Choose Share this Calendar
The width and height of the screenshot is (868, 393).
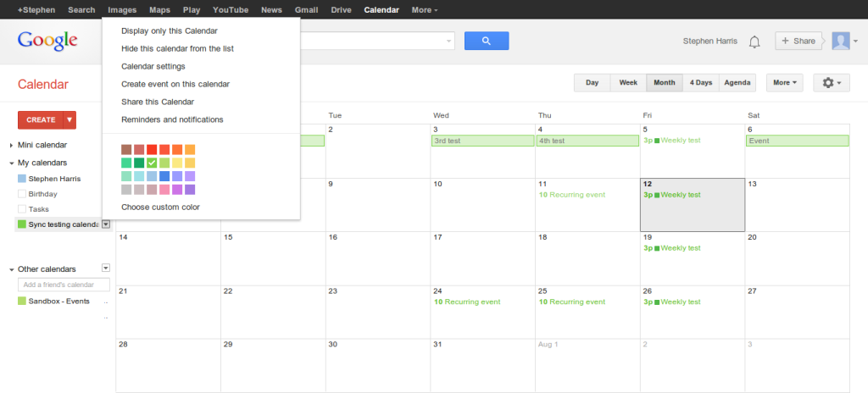[x=158, y=102]
